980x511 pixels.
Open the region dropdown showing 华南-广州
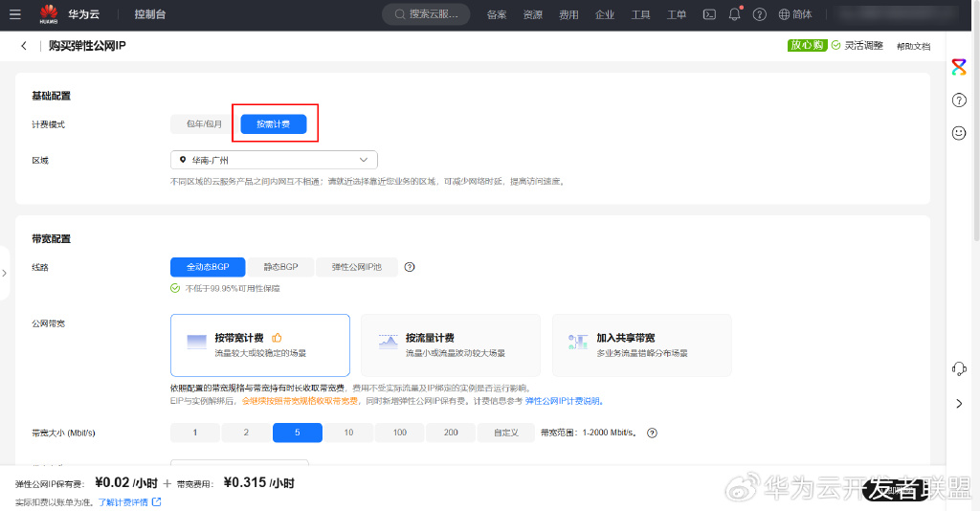pos(274,160)
